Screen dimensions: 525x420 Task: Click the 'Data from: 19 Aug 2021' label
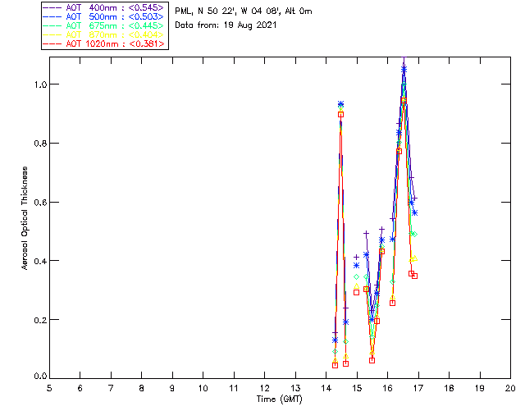[x=226, y=25]
